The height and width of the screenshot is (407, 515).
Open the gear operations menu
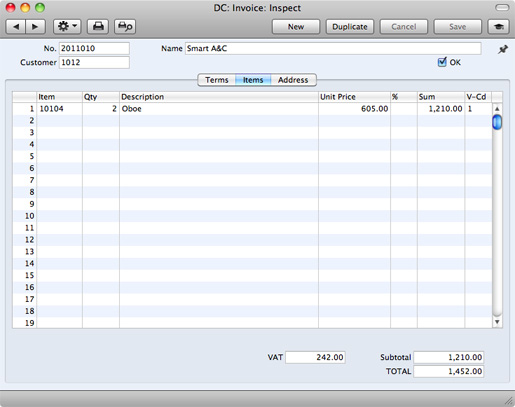[x=67, y=26]
